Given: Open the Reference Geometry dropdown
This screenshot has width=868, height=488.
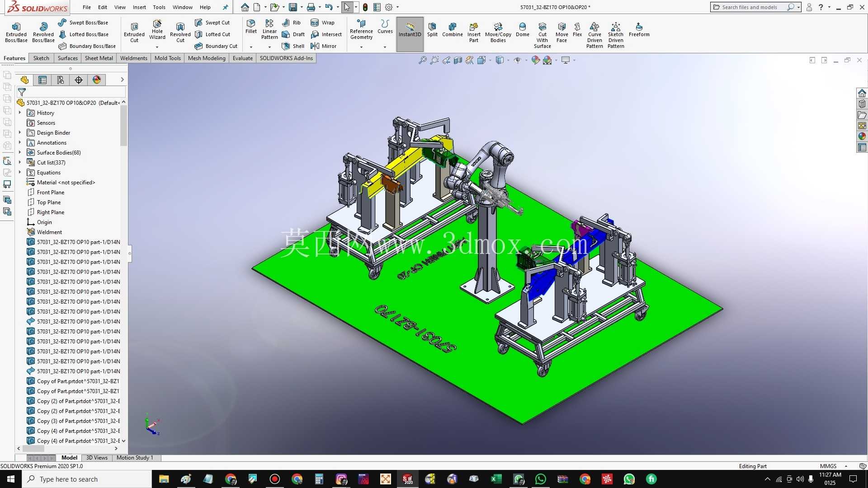Looking at the screenshot, I should (361, 47).
